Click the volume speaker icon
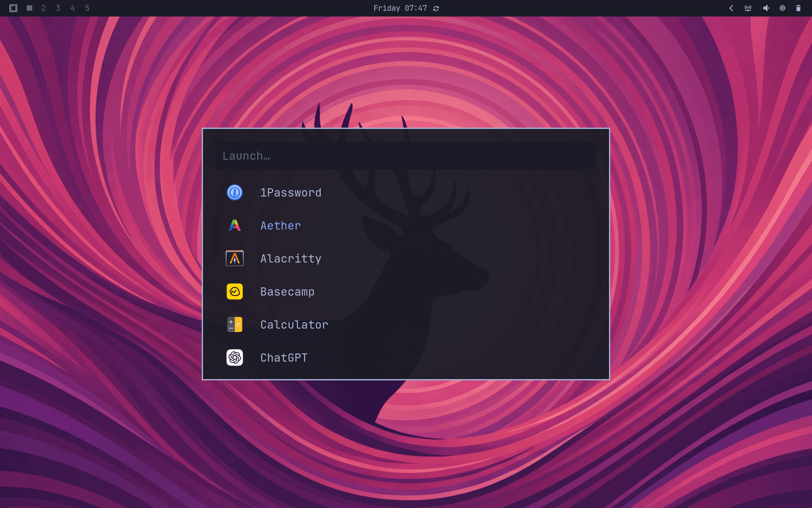 [x=766, y=8]
